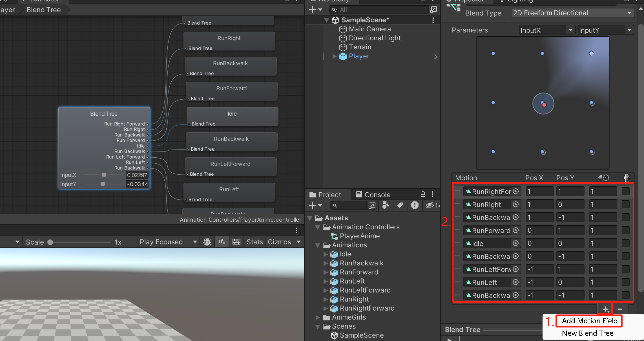Choose Add Motion Field from the menu

pyautogui.click(x=589, y=321)
